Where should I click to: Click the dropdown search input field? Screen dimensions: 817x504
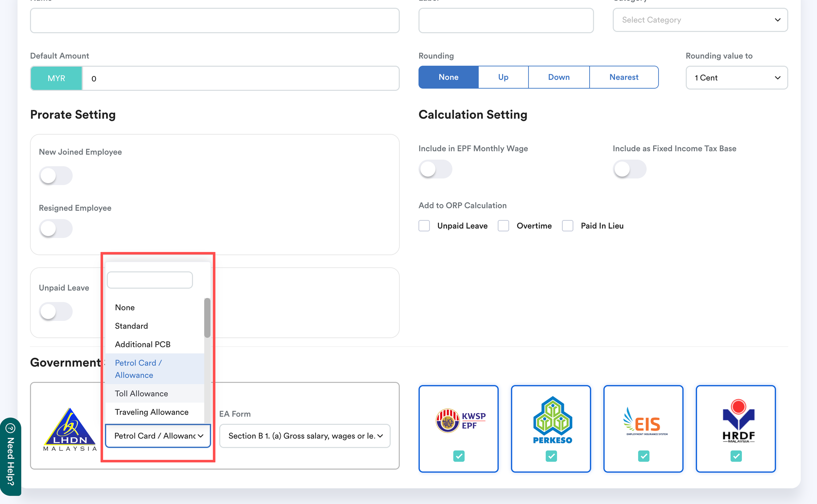click(x=150, y=280)
